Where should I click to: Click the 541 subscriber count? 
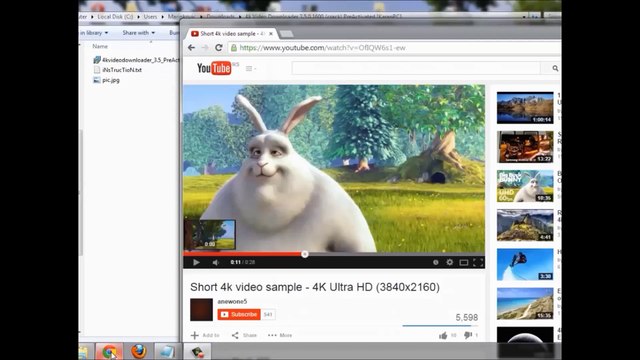[x=268, y=314]
